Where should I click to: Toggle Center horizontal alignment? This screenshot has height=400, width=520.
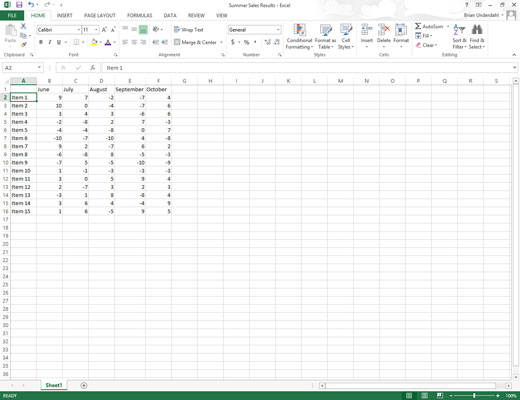134,42
